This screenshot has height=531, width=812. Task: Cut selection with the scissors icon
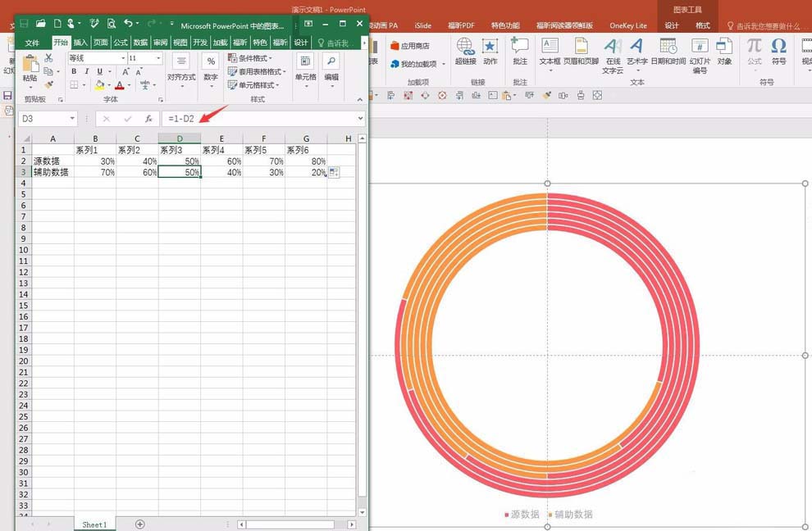tap(48, 58)
